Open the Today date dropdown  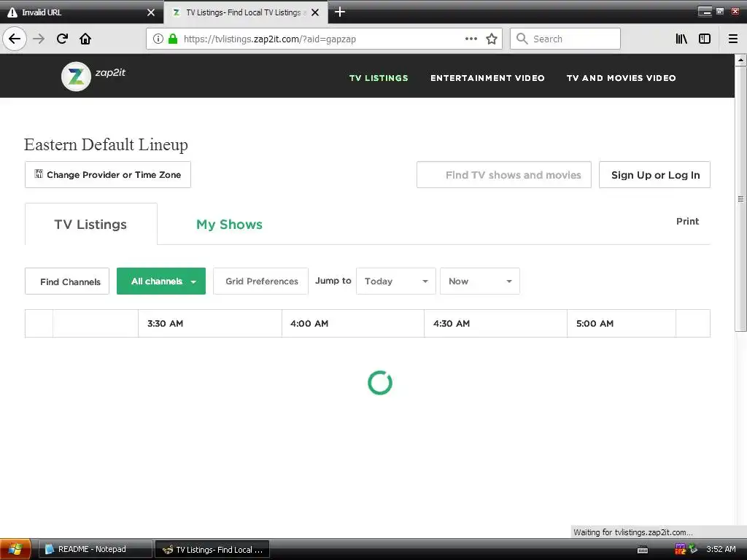click(396, 281)
